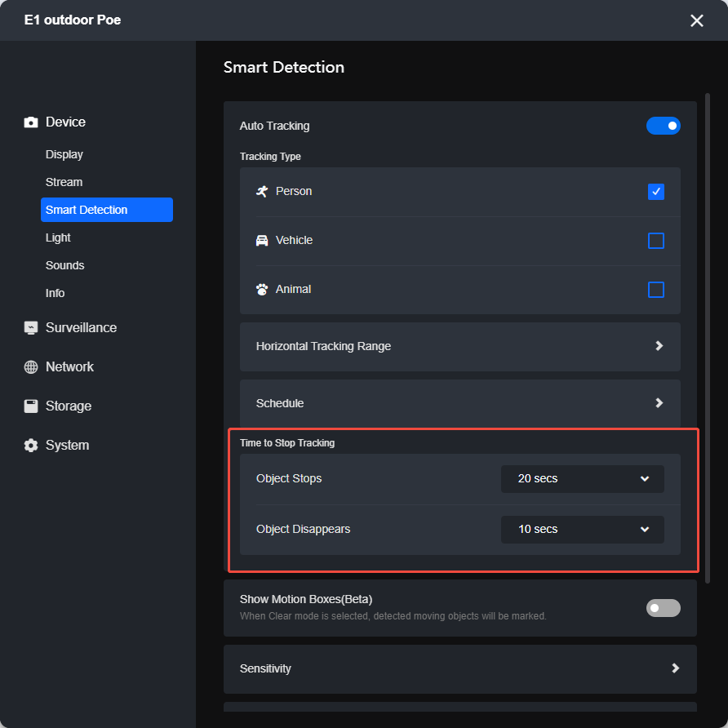
Task: Click the Object Stops label
Action: 289,479
